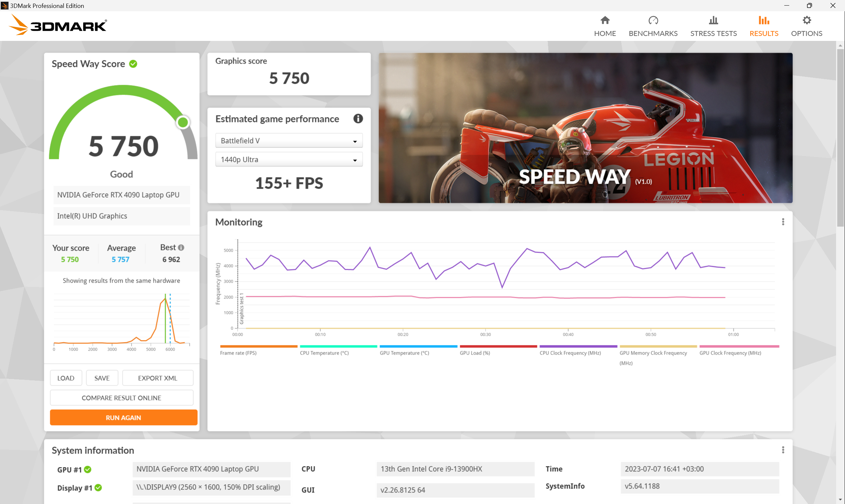This screenshot has width=845, height=504.
Task: Click the Intel(R) UHD Graphics entry
Action: 122,216
